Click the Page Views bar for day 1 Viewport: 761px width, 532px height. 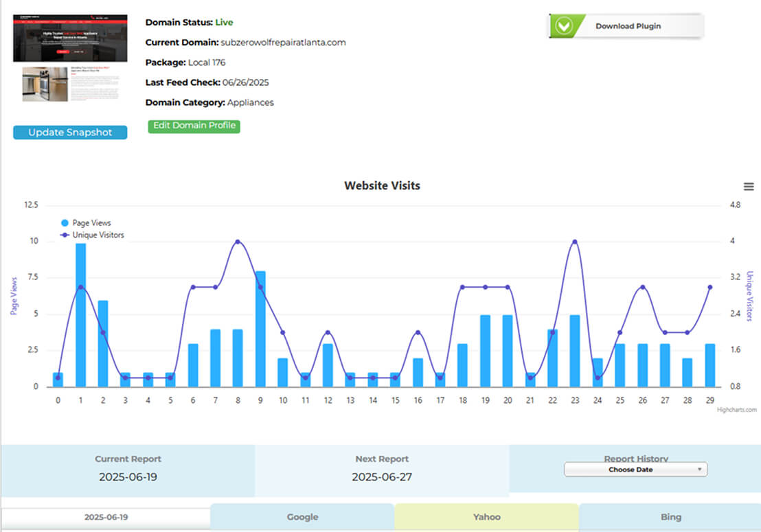80,316
